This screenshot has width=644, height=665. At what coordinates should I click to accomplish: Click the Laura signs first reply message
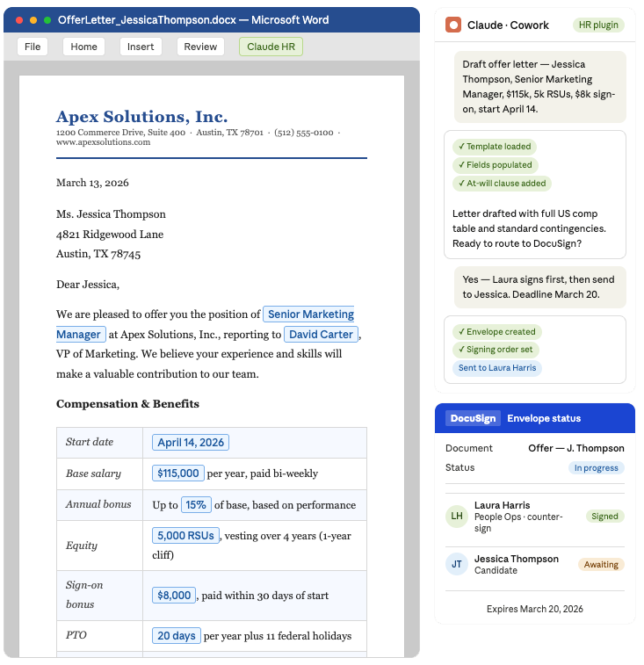tap(539, 287)
